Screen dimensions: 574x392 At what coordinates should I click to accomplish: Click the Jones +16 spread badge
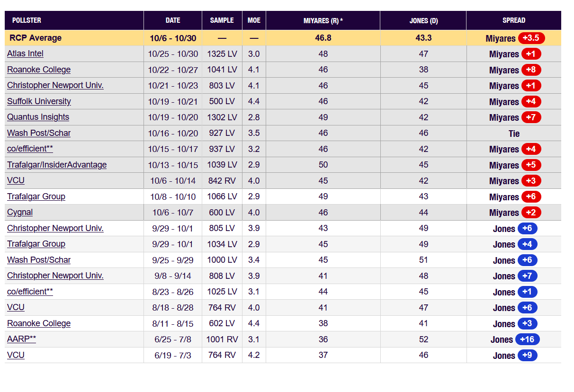528,339
